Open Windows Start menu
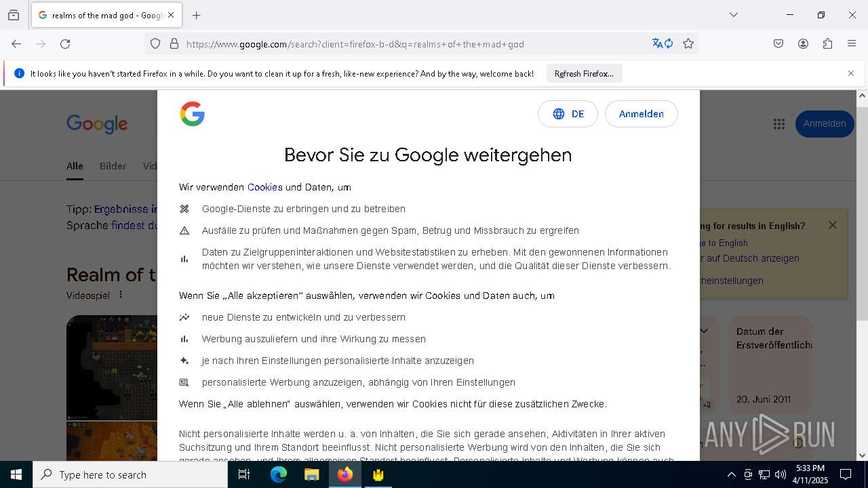 16,474
